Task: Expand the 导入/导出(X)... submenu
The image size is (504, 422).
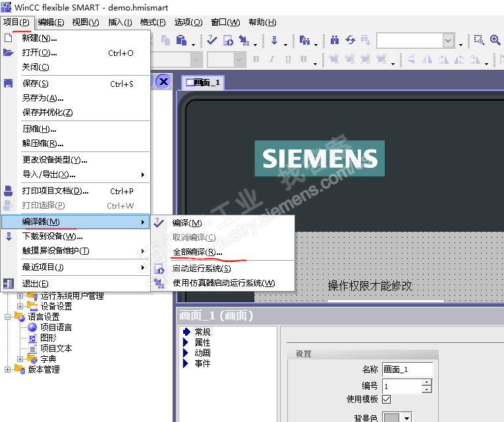Action: pyautogui.click(x=76, y=174)
